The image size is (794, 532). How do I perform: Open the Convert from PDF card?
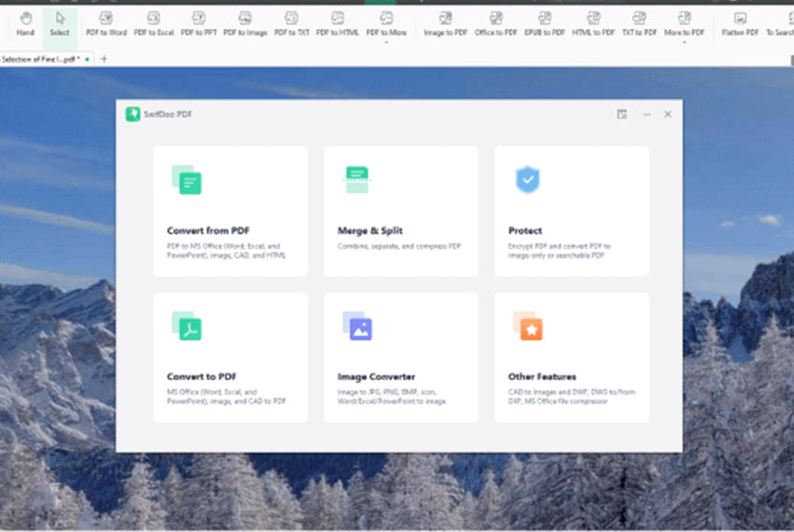(x=230, y=211)
